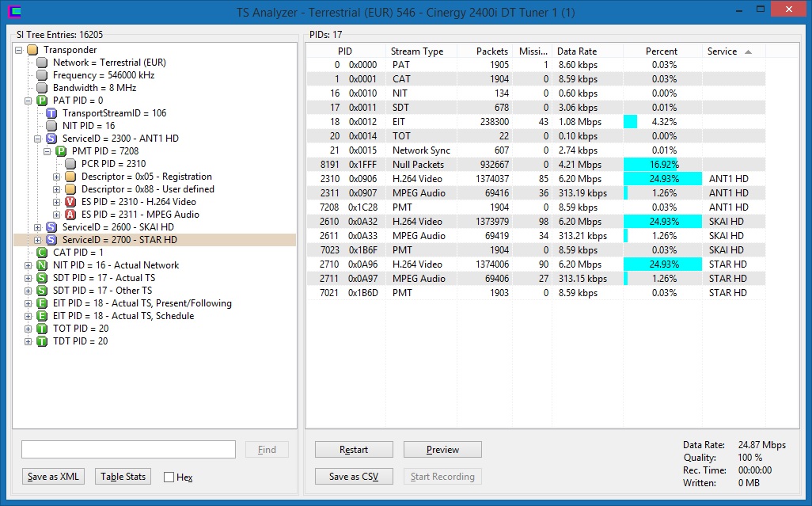Viewport: 812px width, 506px height.
Task: Expand the NIT PID 16 Actual Network node
Action: 28,266
